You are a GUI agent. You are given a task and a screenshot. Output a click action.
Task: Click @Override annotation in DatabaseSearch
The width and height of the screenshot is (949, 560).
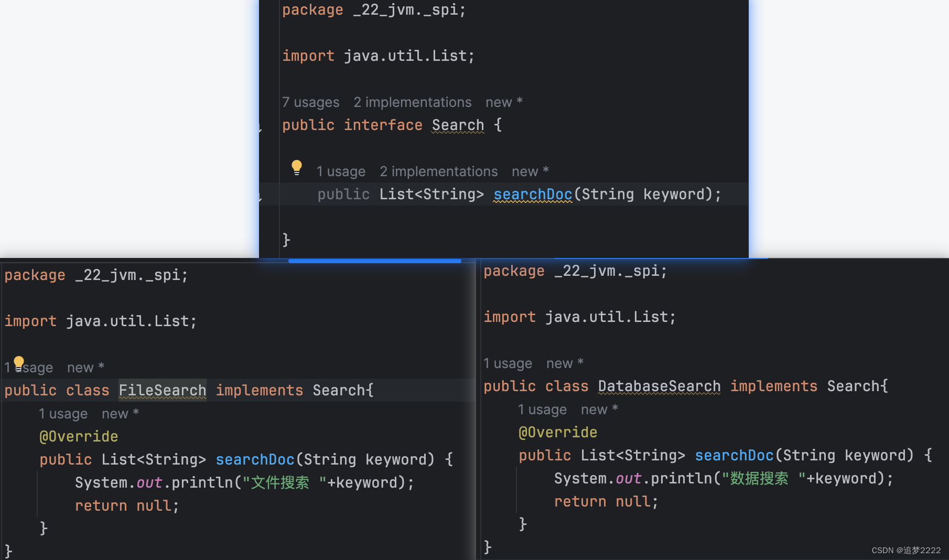pos(558,433)
